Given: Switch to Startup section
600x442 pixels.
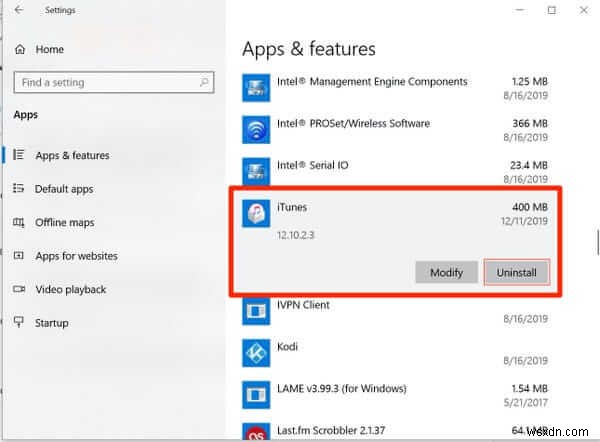Looking at the screenshot, I should 52,323.
